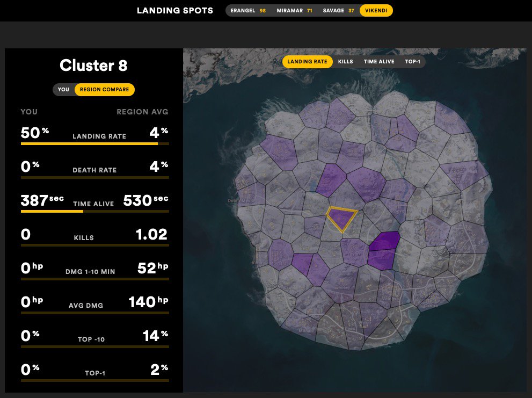This screenshot has height=398, width=532.
Task: Select the Tovar cluster on the map
Action: pyautogui.click(x=354, y=251)
